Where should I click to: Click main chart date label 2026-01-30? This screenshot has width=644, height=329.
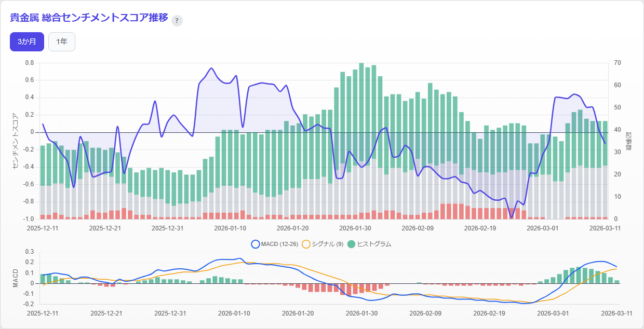(x=355, y=227)
